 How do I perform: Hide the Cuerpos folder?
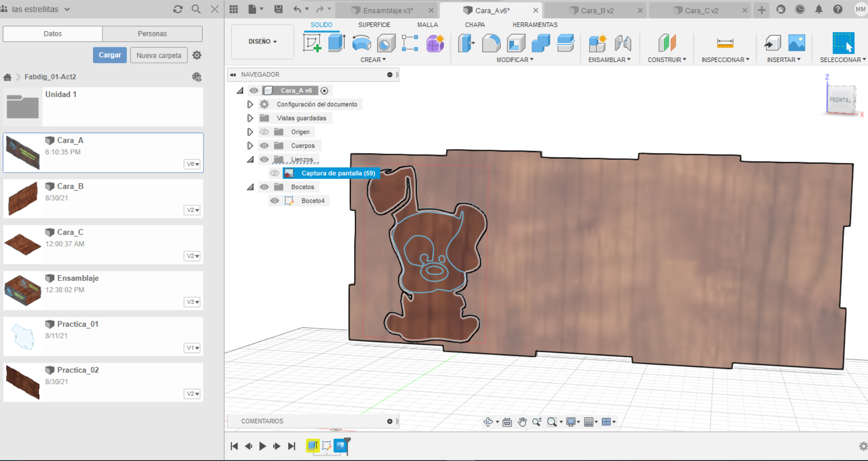pyautogui.click(x=264, y=146)
